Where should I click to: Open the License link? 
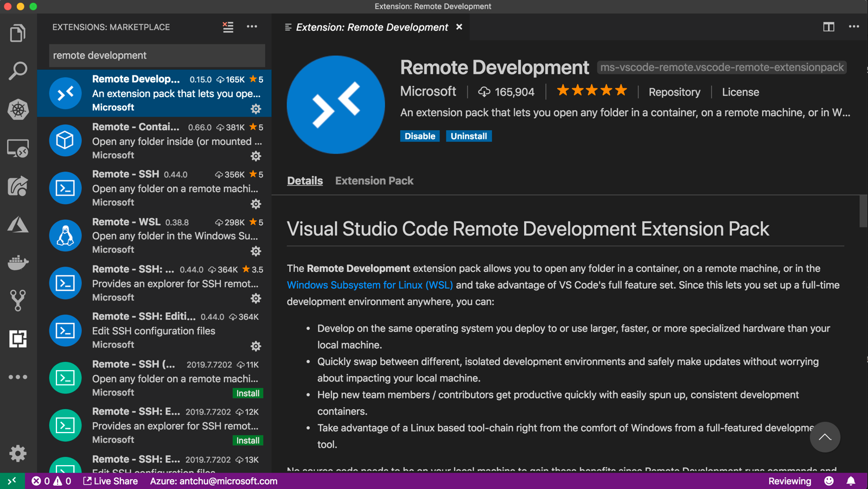point(741,92)
